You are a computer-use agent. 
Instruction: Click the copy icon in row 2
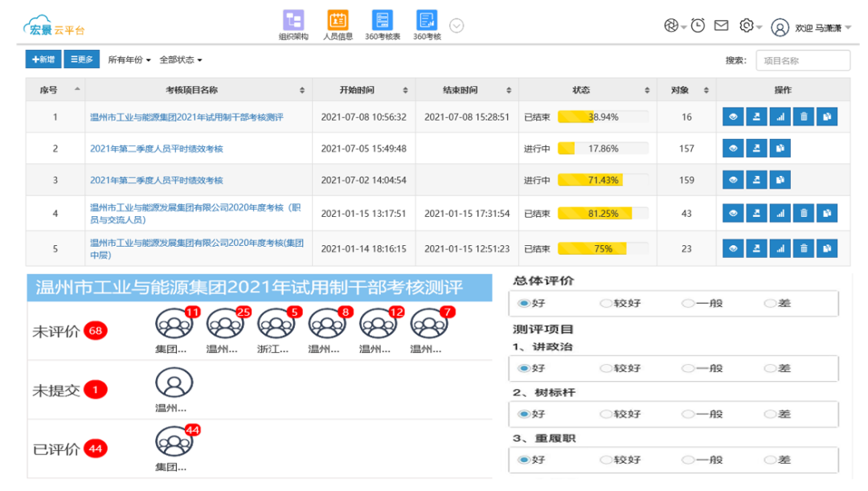(x=780, y=149)
